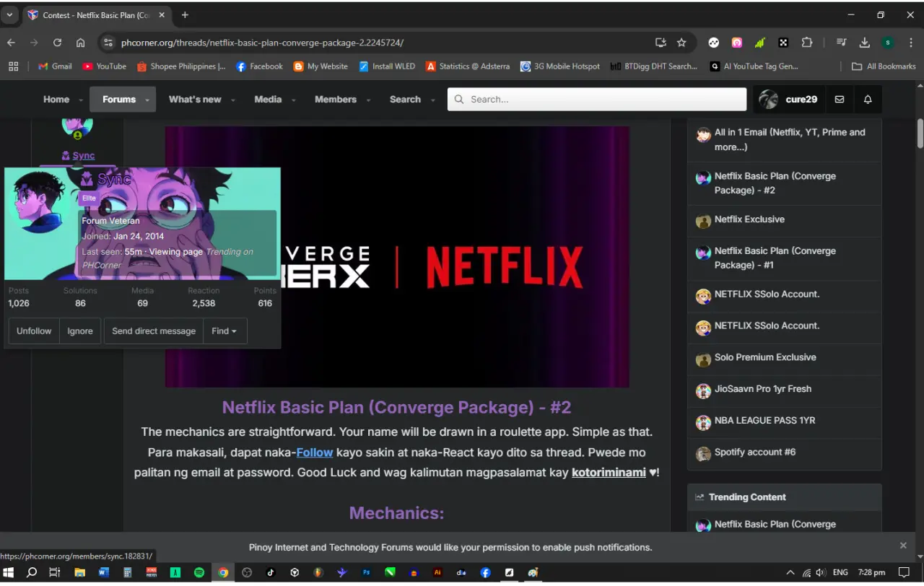Open the cure29 account menu
924x586 pixels.
(789, 100)
